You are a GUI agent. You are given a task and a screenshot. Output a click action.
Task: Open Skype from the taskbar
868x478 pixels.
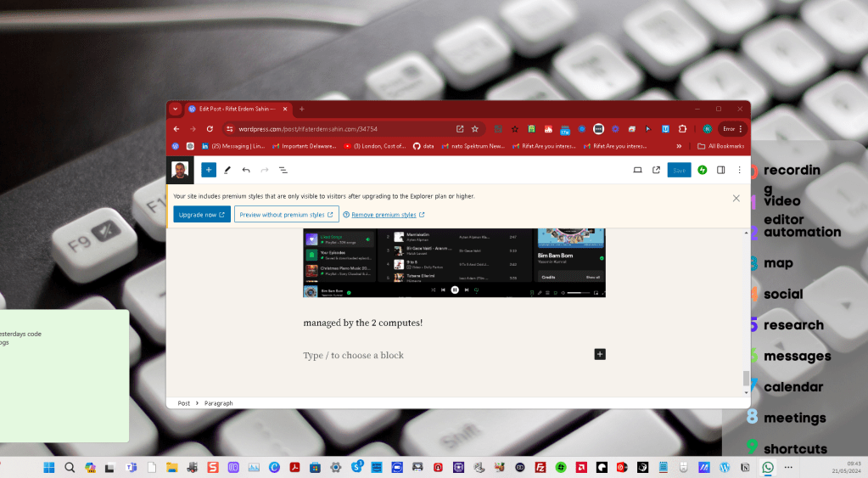356,468
